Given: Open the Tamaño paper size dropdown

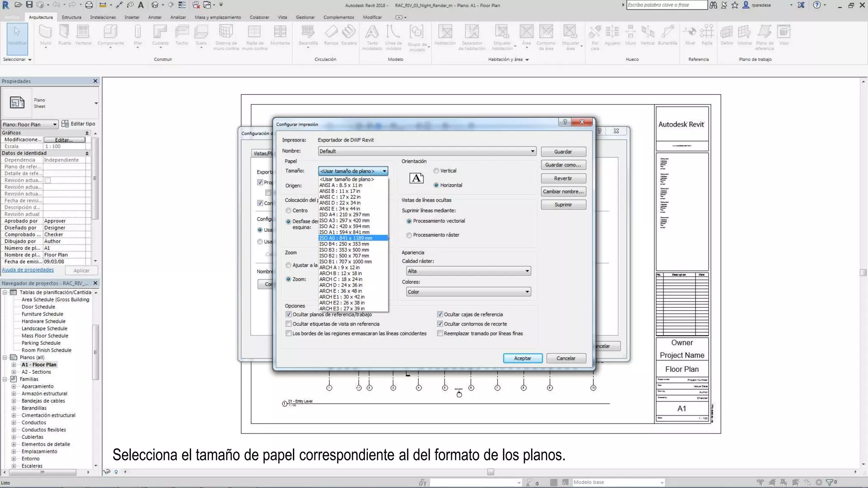Looking at the screenshot, I should tap(353, 171).
